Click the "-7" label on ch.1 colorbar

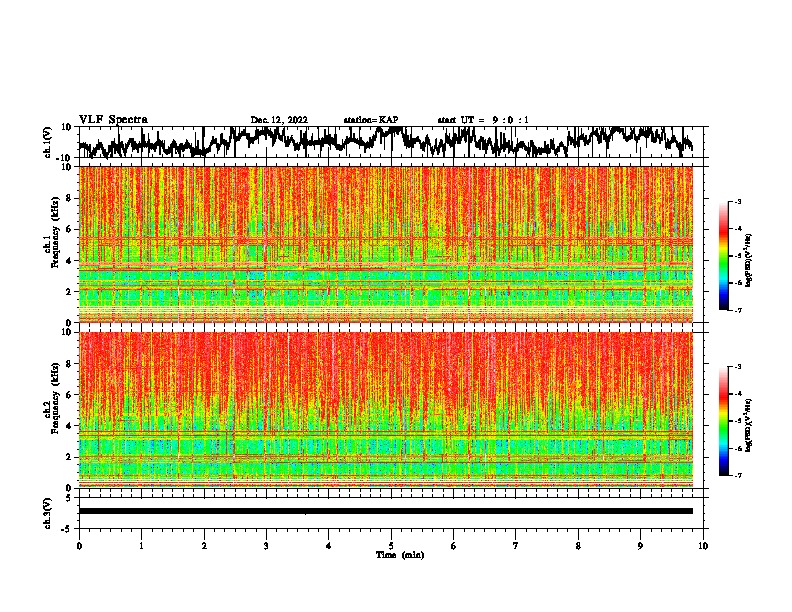738,310
